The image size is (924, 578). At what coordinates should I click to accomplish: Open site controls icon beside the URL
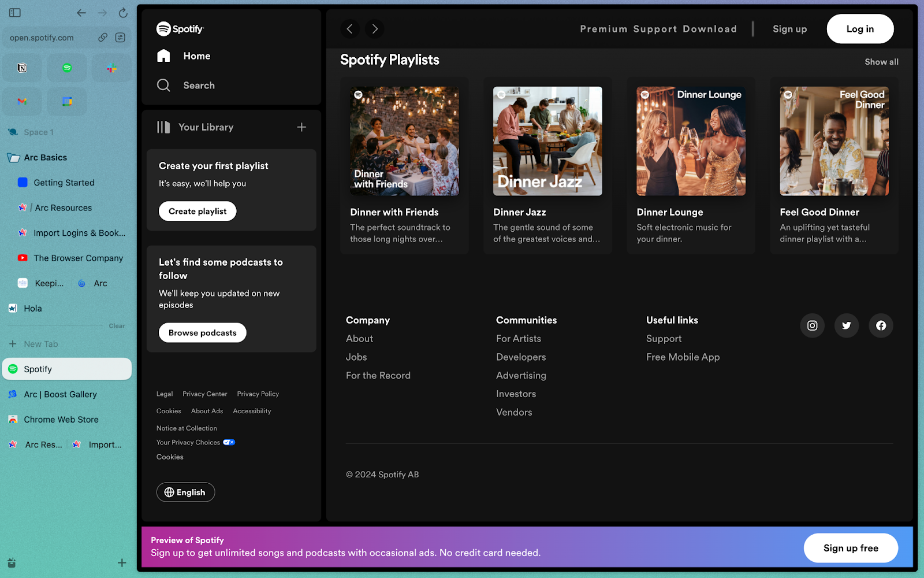[x=120, y=38]
